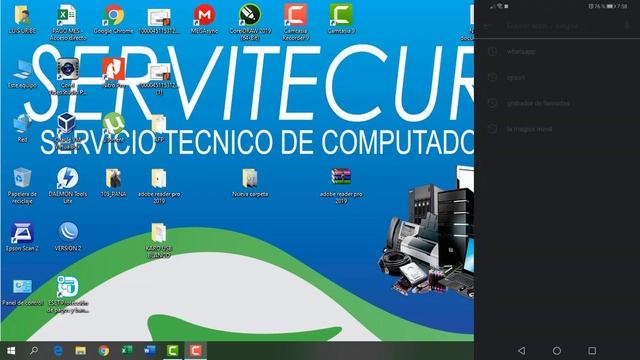Launch CorelDRAW 2019 (64-Bit) shortcut
Image resolution: width=640 pixels, height=360 pixels.
(250, 22)
